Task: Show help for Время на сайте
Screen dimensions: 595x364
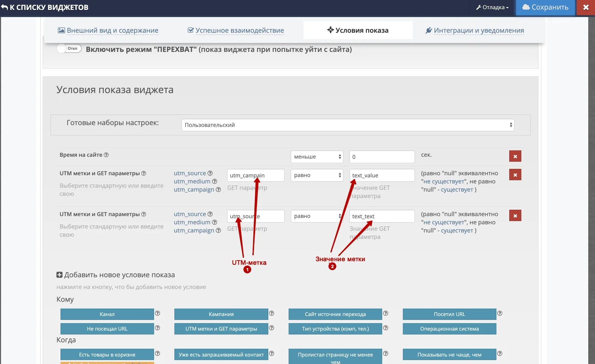Action: coord(106,155)
